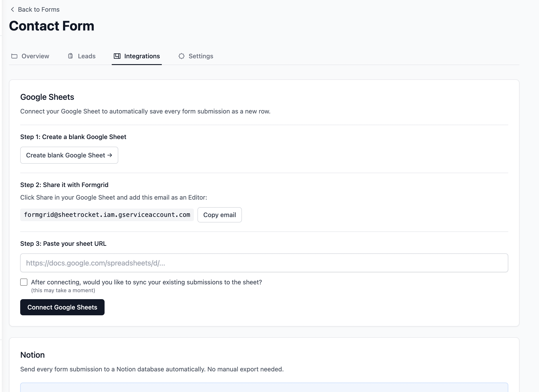Click '(this may take a moment)' note

click(x=63, y=290)
